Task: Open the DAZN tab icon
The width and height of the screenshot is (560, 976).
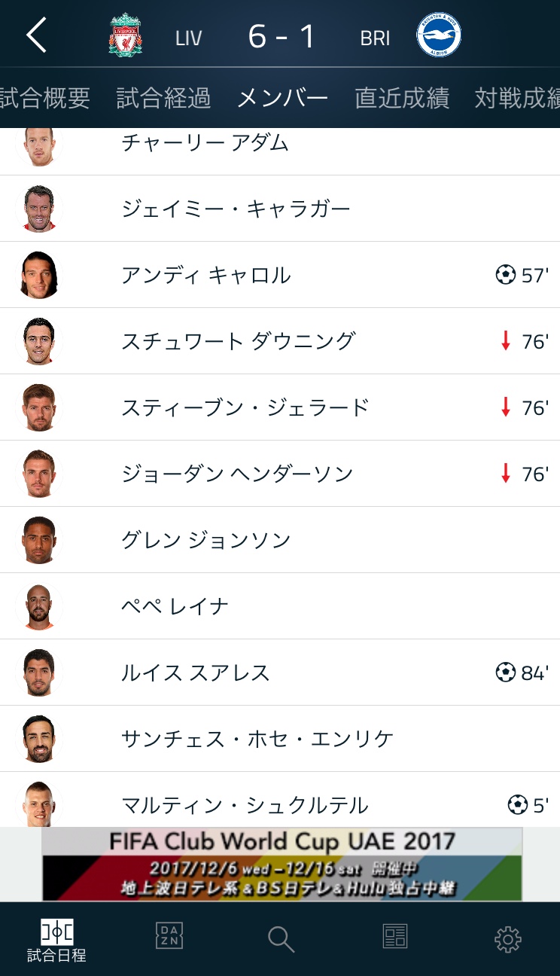Action: tap(169, 936)
